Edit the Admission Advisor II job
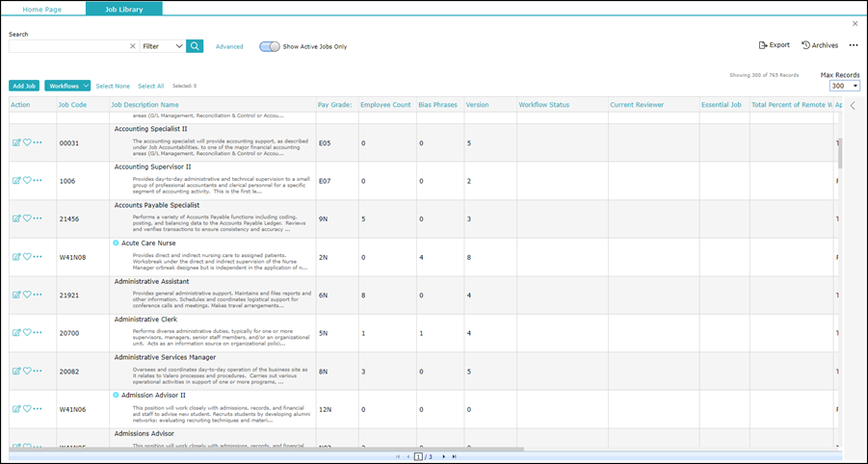Viewport: 868px width, 464px height. pos(16,409)
